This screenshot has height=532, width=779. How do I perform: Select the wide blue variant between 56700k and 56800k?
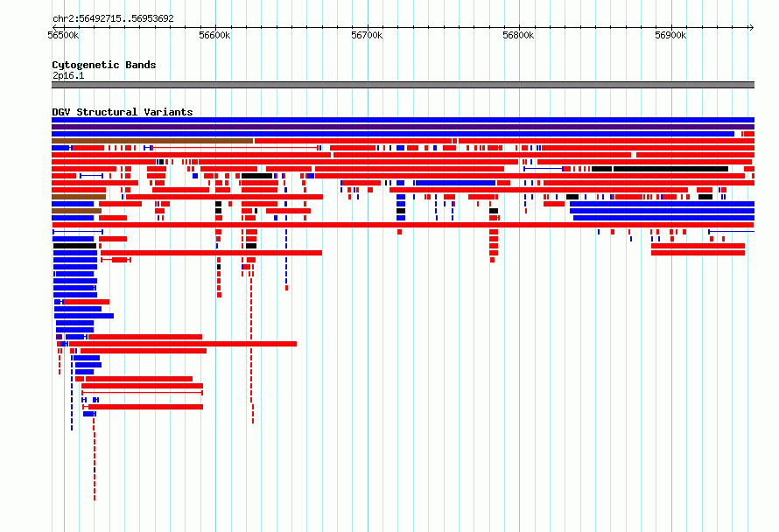click(455, 183)
